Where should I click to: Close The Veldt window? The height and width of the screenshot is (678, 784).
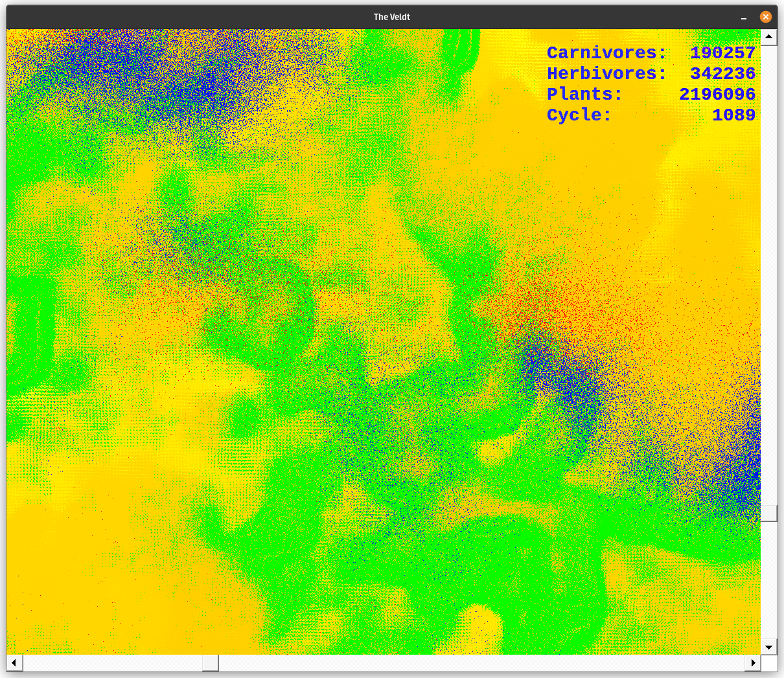[x=765, y=17]
